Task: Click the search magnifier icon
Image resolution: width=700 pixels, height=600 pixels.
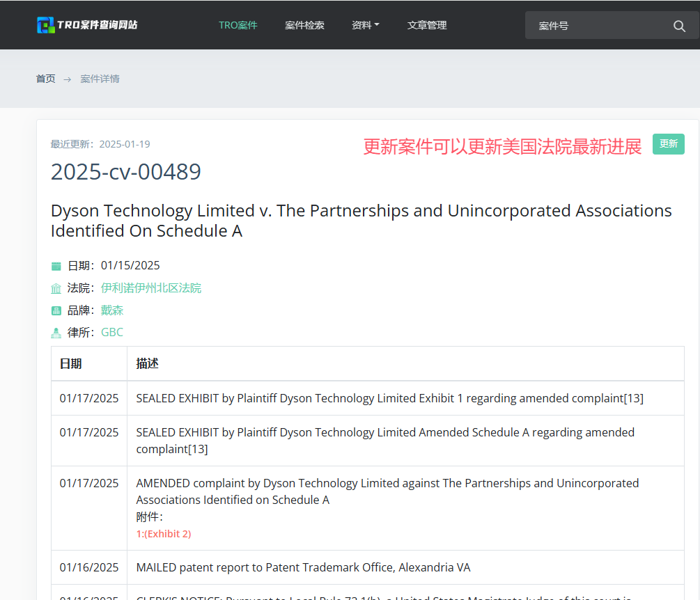Action: (x=679, y=26)
